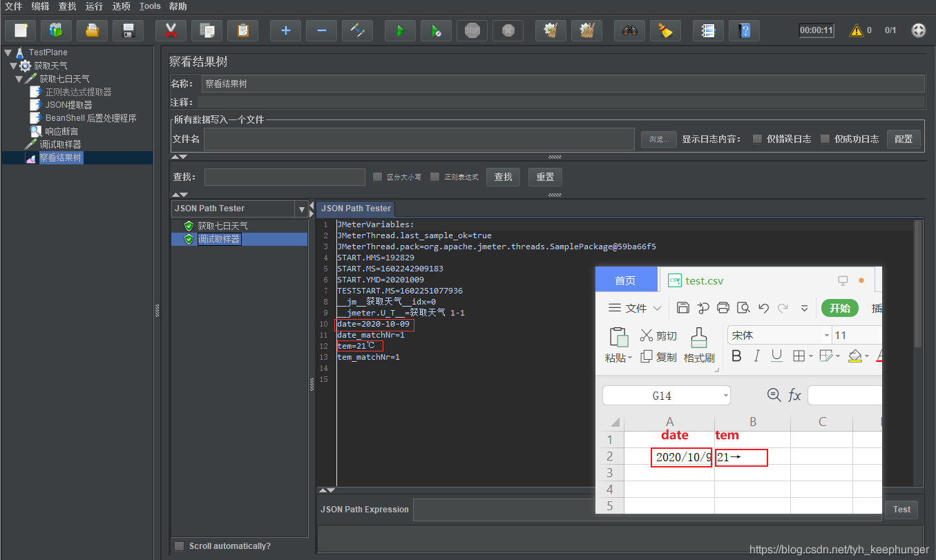Click the Cut scissors toolbar icon
The width and height of the screenshot is (936, 560).
pyautogui.click(x=171, y=30)
